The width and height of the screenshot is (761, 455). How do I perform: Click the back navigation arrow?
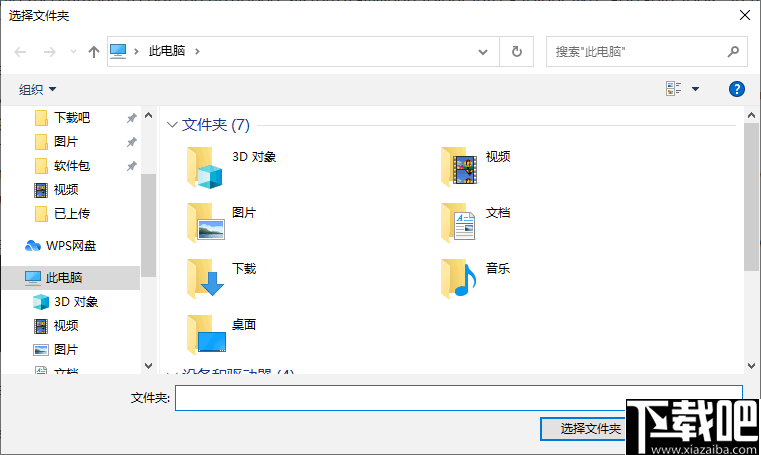pyautogui.click(x=20, y=51)
